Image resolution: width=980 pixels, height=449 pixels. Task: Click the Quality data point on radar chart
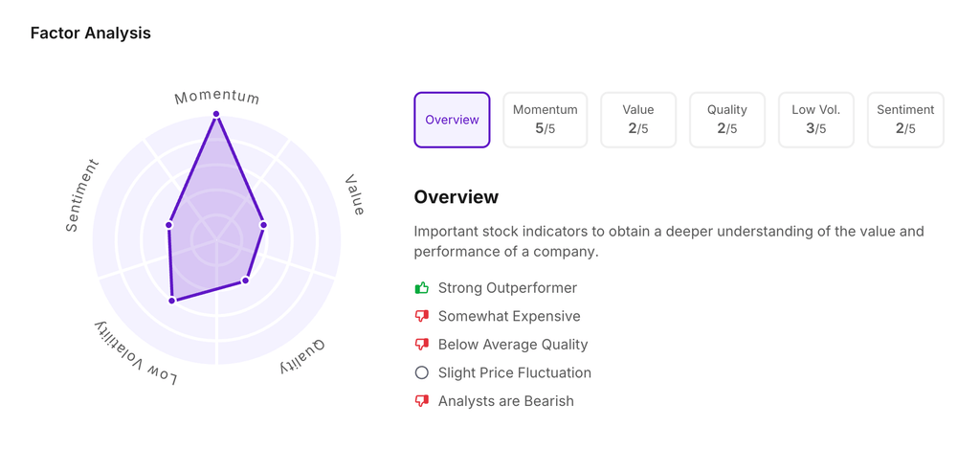(245, 281)
